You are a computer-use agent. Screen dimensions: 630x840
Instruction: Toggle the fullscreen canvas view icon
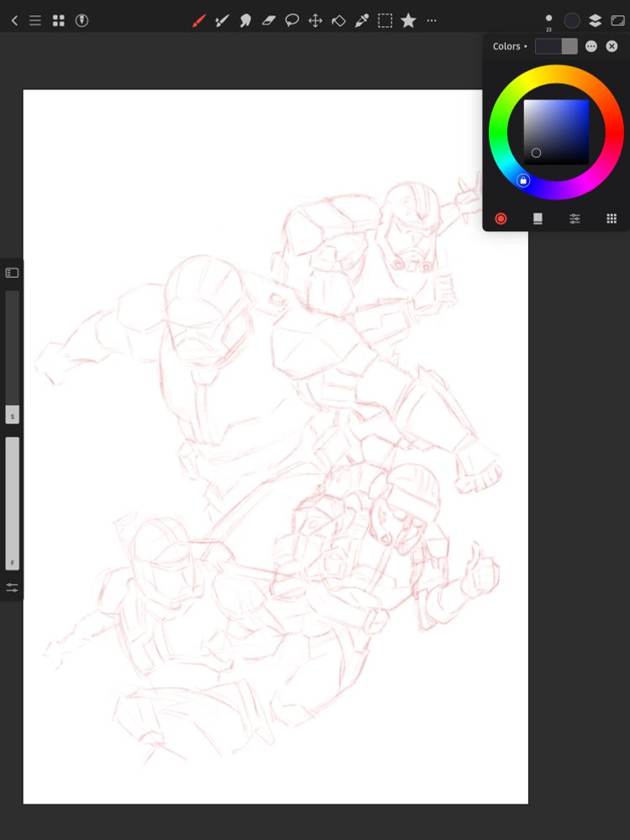tap(618, 21)
